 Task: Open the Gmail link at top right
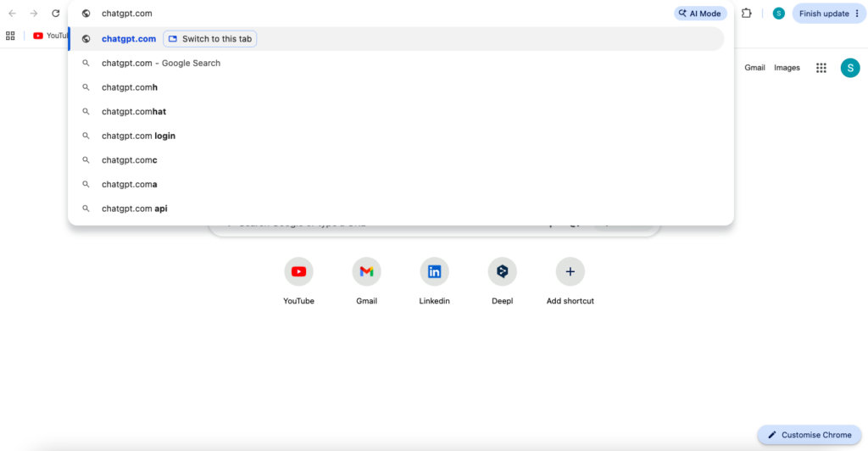[754, 68]
